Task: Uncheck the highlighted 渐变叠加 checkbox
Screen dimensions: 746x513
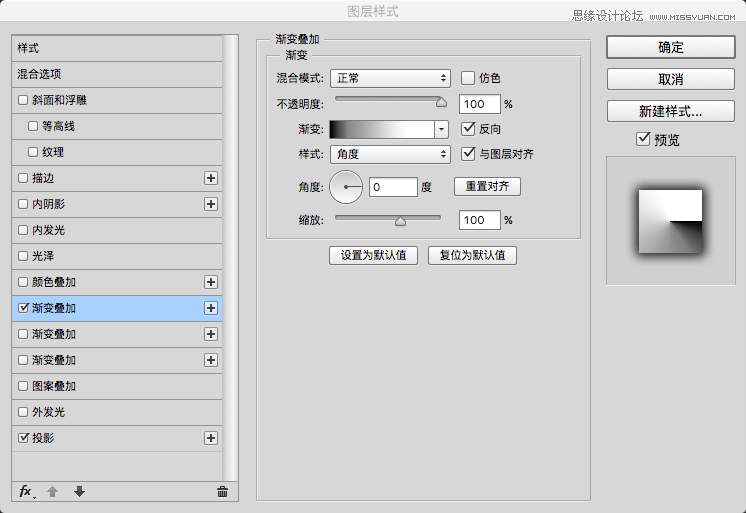Action: 23,308
